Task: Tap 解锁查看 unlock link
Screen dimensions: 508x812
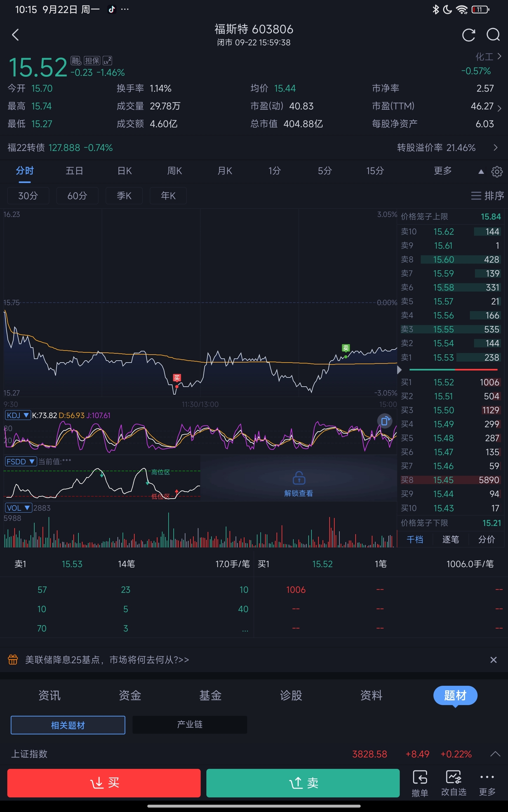Action: click(299, 493)
